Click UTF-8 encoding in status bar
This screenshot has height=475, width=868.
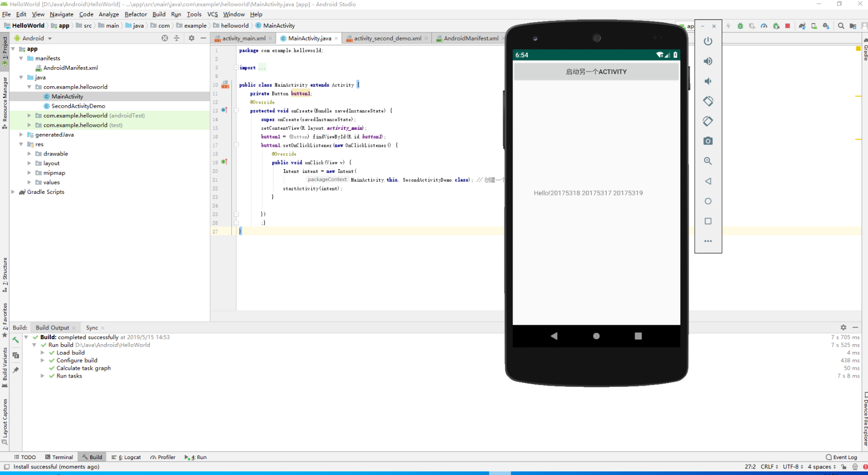pyautogui.click(x=793, y=467)
